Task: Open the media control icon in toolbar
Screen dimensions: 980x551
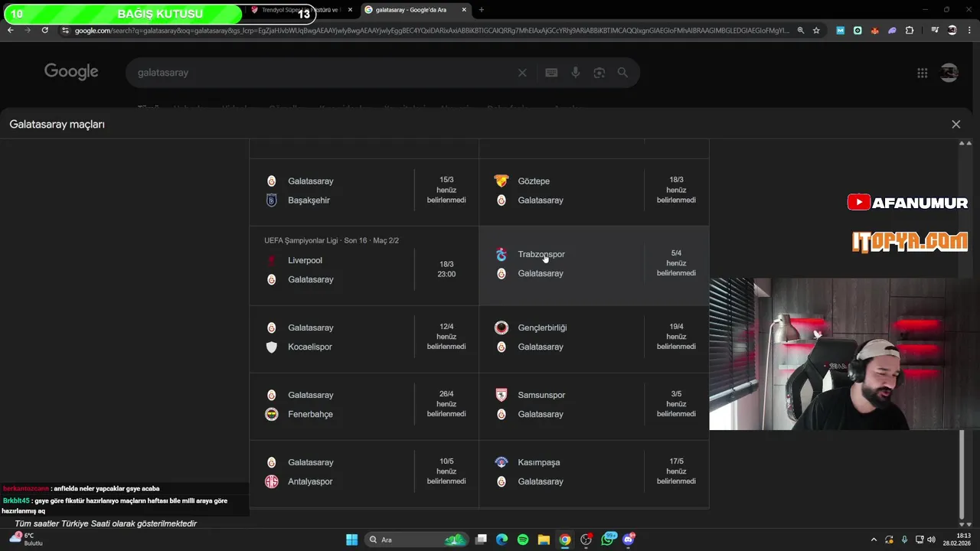Action: [935, 31]
